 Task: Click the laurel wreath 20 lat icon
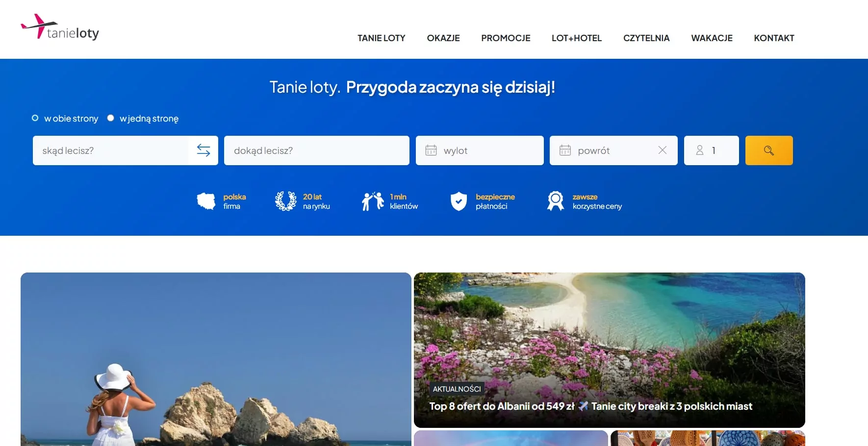(x=285, y=201)
